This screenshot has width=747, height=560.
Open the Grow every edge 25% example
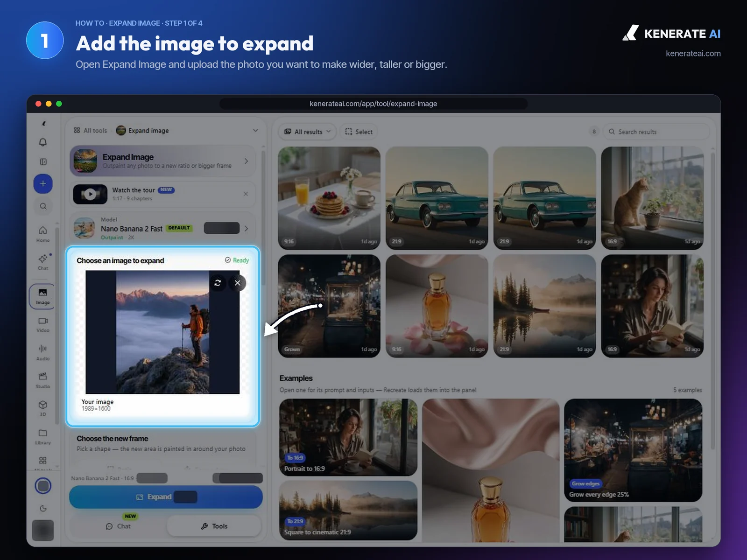[x=633, y=450]
